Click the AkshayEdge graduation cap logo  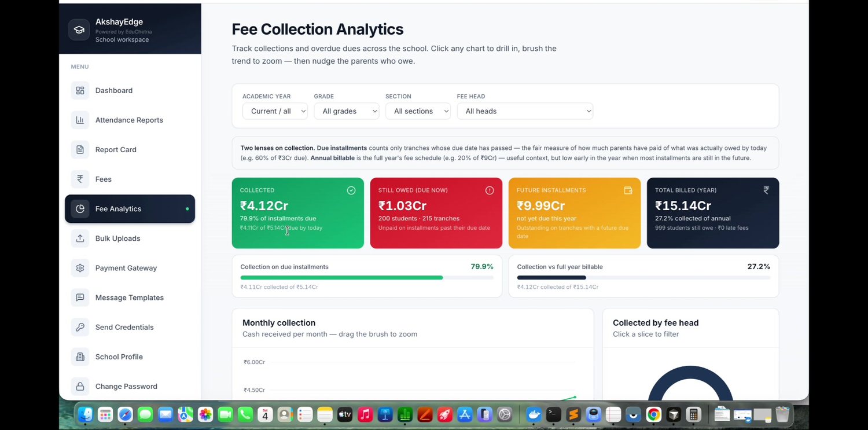click(79, 30)
